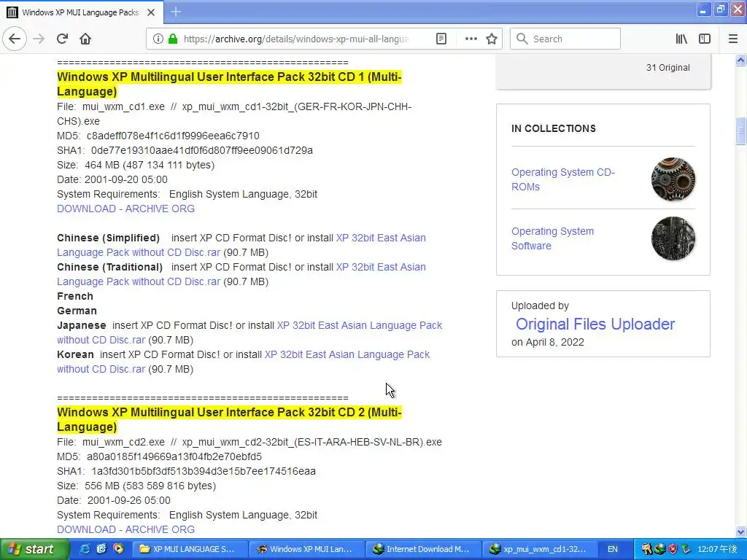The image size is (747, 560).
Task: Click the 31 Original text
Action: [668, 68]
